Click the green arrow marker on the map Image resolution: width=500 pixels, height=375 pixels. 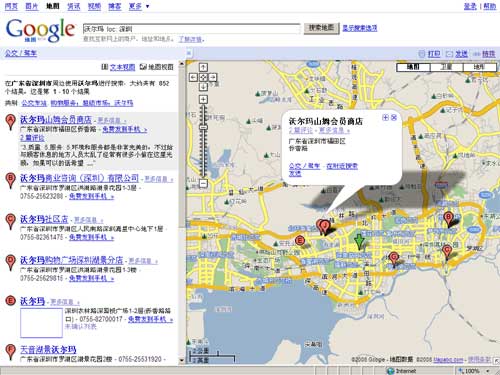coord(359,242)
